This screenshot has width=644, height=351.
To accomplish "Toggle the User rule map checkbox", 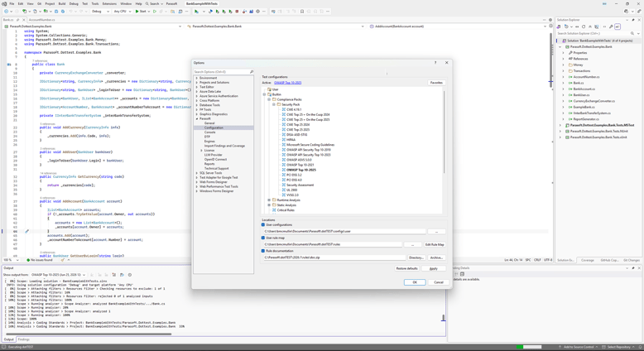I will 263,238.
